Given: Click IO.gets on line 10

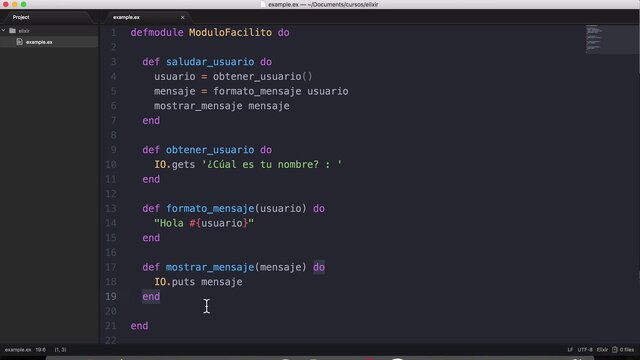Looking at the screenshot, I should click(x=174, y=164).
